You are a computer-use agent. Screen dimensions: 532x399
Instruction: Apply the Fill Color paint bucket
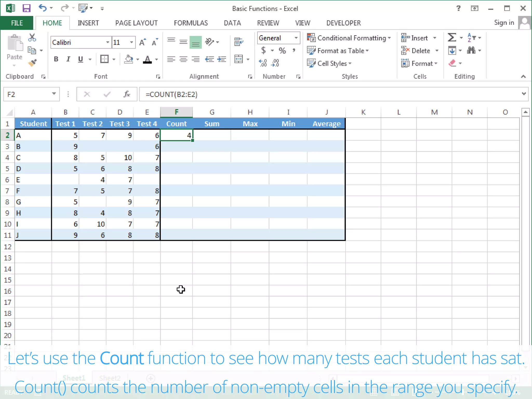pyautogui.click(x=129, y=59)
